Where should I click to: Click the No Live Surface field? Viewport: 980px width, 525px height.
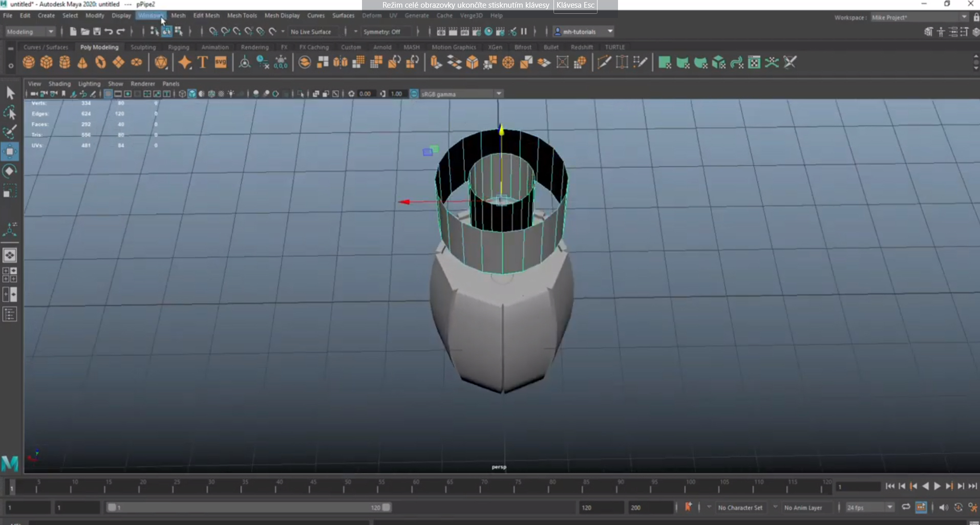[313, 32]
